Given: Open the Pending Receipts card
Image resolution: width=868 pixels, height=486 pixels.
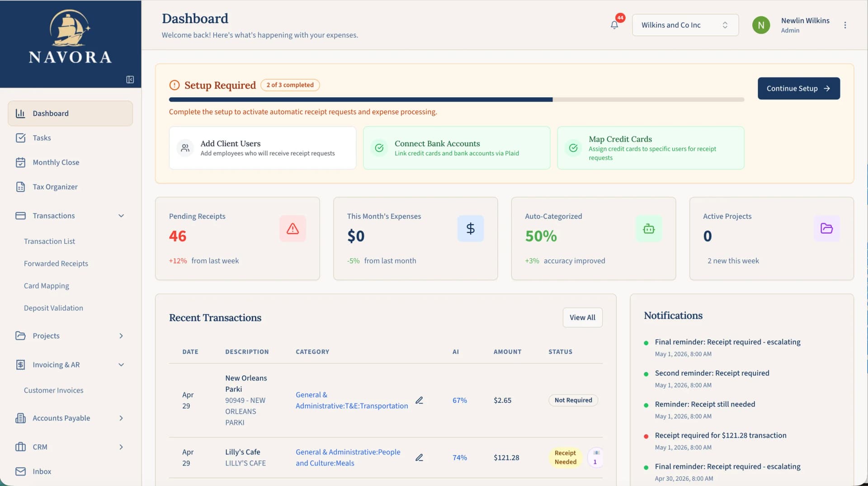Looking at the screenshot, I should pyautogui.click(x=237, y=238).
